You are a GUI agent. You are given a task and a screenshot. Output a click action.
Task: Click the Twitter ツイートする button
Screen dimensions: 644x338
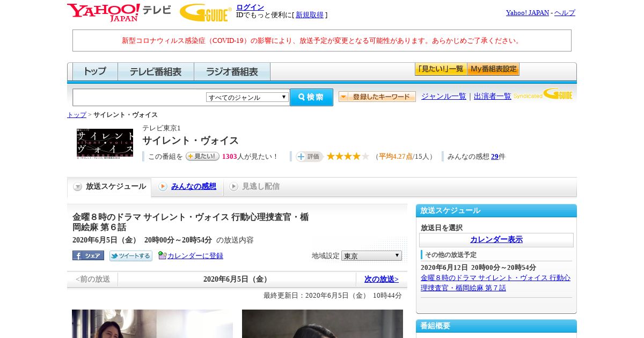[131, 256]
